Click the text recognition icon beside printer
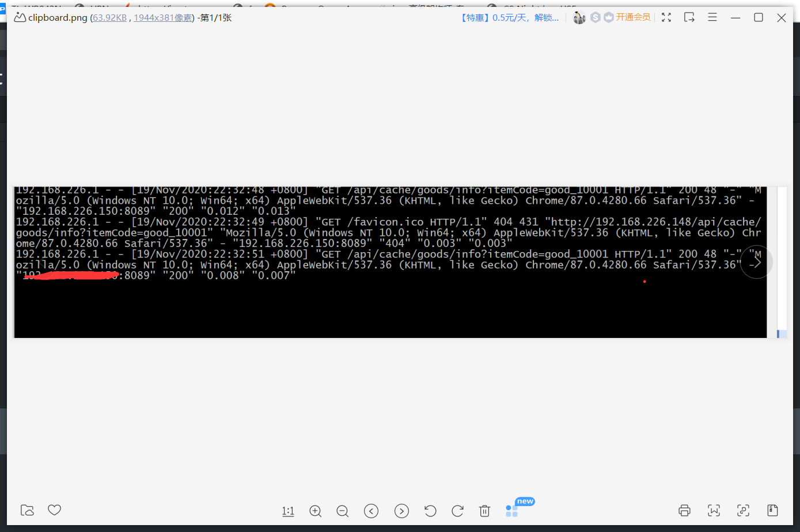 tap(714, 510)
